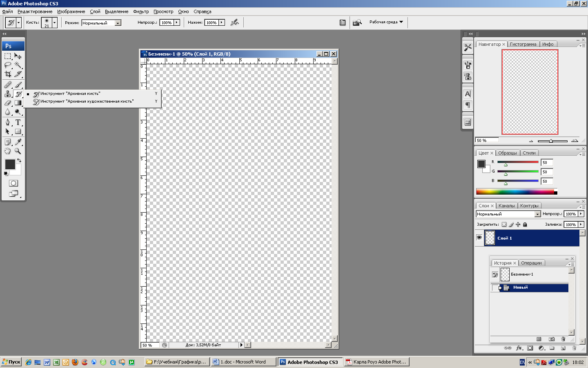Change screen mode button in toolbox
Viewport: 588px width, 368px height.
pos(13,193)
